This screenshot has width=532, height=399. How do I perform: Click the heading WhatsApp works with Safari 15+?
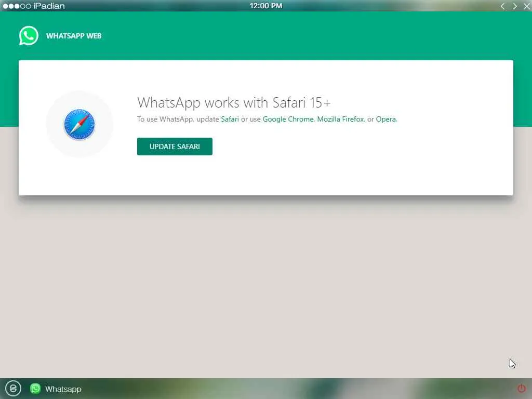pos(234,102)
